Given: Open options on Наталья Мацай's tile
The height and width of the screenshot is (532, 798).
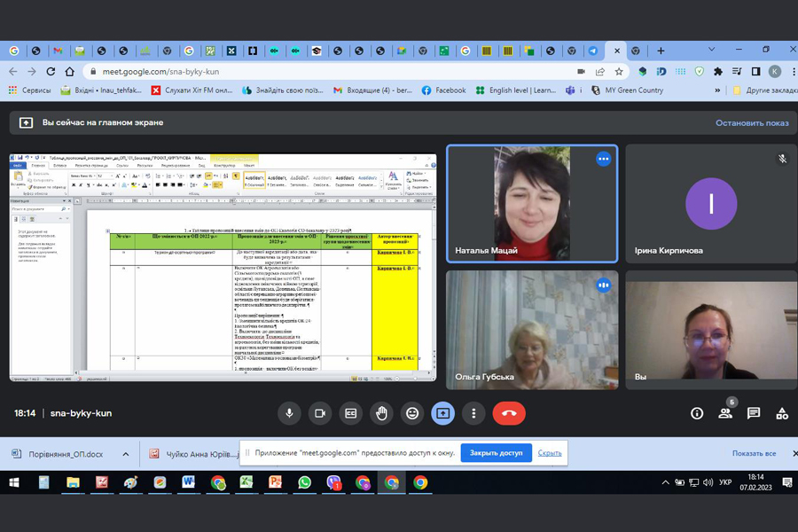Looking at the screenshot, I should coord(604,159).
